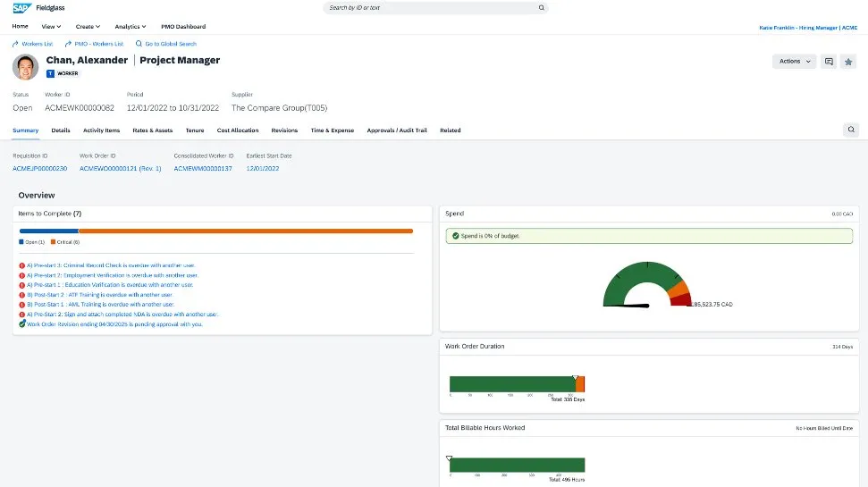Click red alert icon for Education Verification item
Viewport: 868px width, 487px height.
pyautogui.click(x=22, y=285)
